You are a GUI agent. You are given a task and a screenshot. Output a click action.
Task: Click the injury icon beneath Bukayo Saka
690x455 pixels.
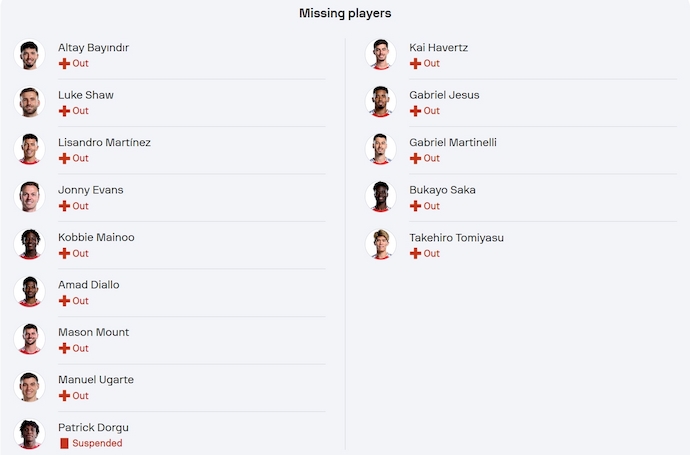415,206
